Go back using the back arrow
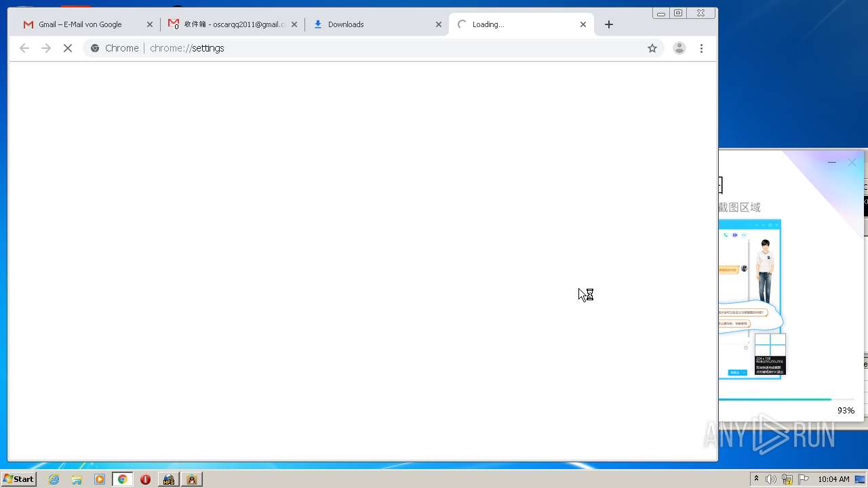This screenshot has height=488, width=868. [x=24, y=48]
